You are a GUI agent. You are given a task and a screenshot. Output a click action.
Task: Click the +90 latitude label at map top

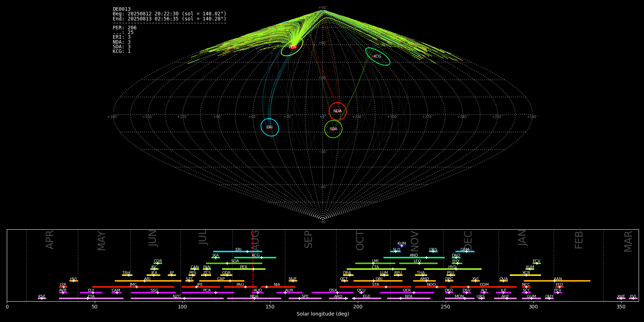(x=323, y=8)
